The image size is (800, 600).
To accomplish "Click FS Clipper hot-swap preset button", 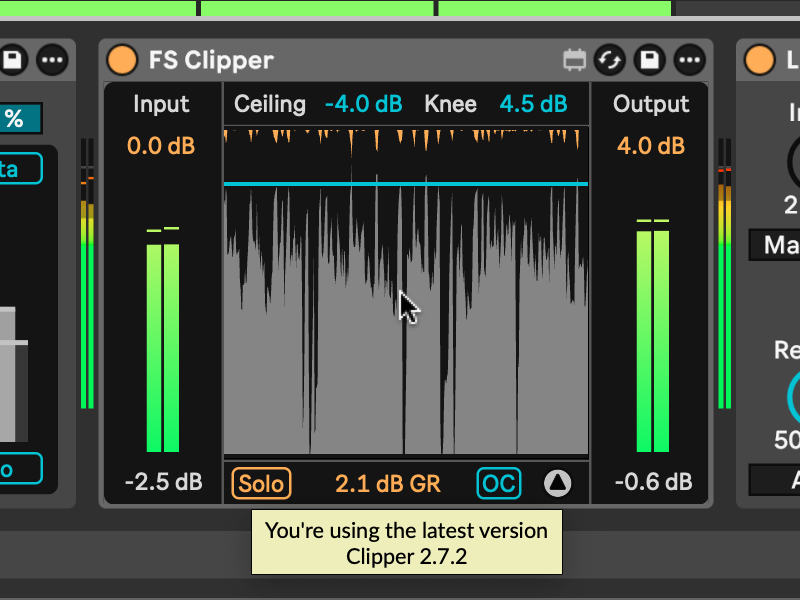I will 610,60.
